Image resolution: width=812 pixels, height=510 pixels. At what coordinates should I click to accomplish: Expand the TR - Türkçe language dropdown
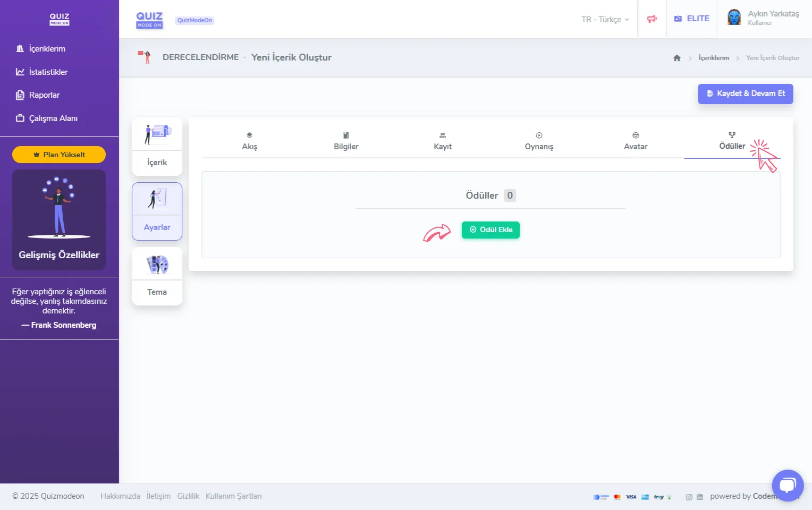point(605,20)
